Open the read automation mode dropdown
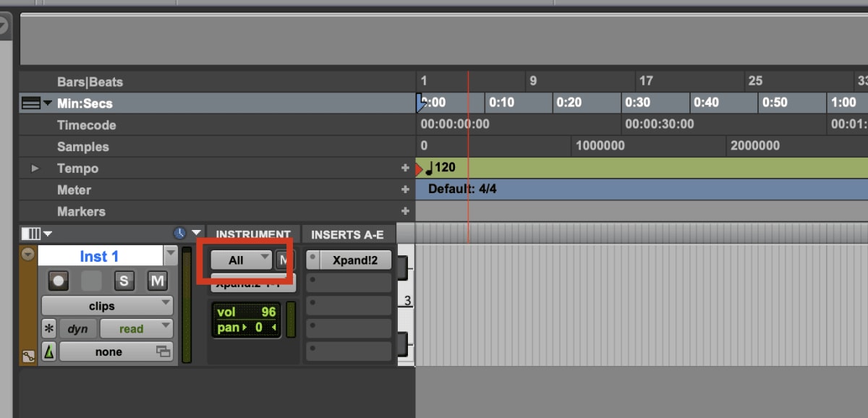This screenshot has height=418, width=868. click(x=136, y=328)
